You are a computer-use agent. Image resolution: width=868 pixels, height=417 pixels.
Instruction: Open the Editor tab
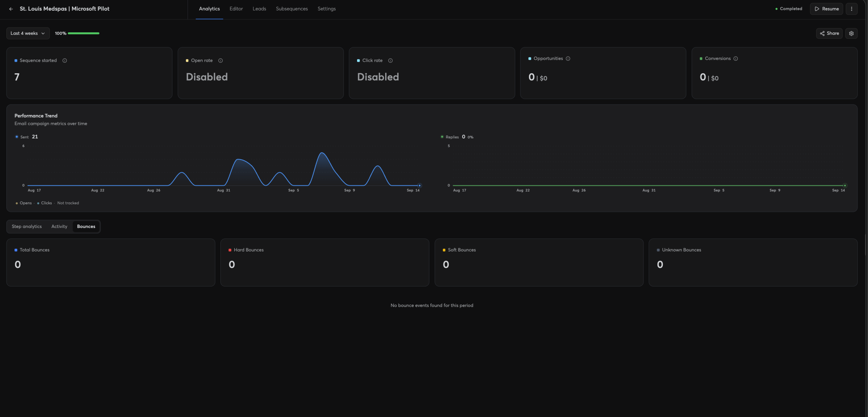[x=236, y=9]
